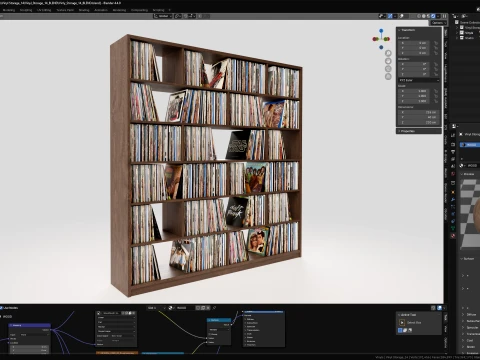Open the Slot dropdown in node editor
Screen dimensions: 480x360
pos(156,308)
